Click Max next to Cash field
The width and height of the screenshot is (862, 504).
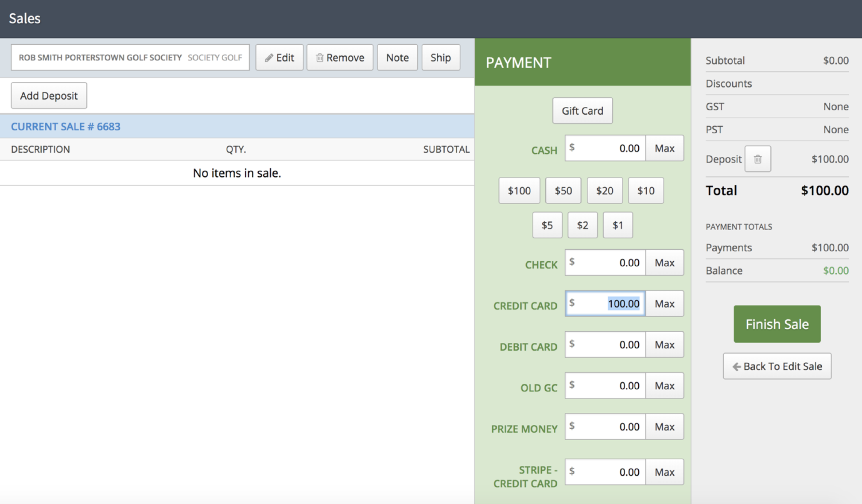[x=664, y=148]
